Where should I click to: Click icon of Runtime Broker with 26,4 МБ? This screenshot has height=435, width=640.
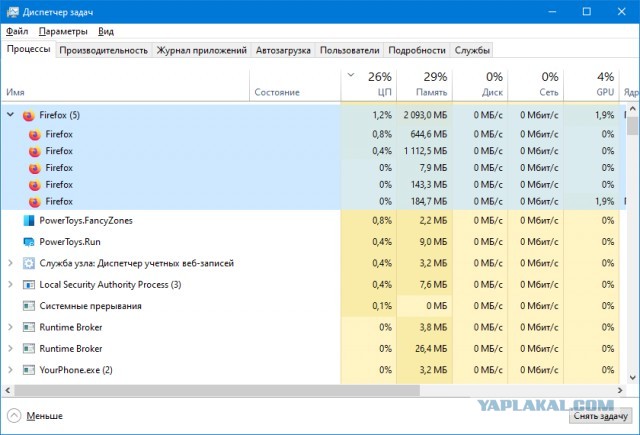tap(29, 348)
